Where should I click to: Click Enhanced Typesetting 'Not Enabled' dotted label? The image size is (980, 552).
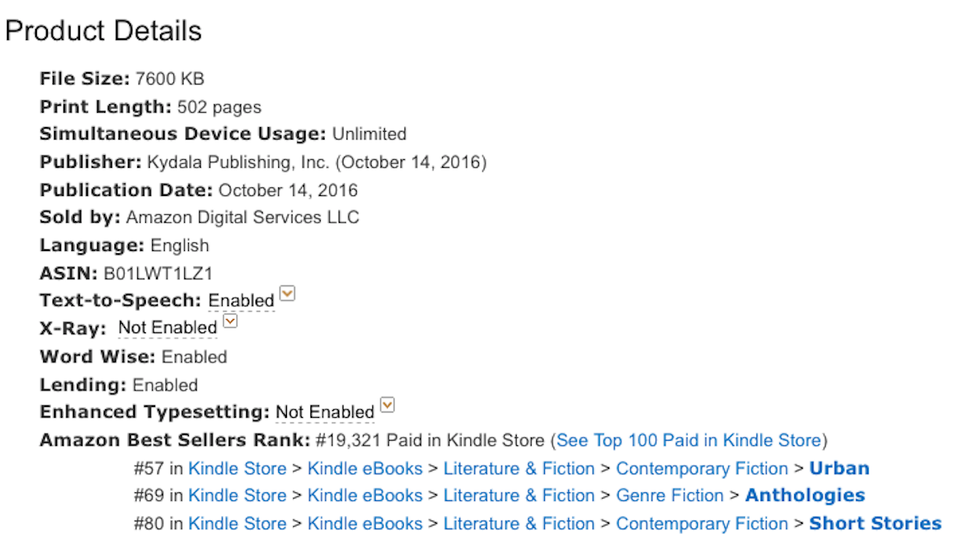(x=325, y=412)
